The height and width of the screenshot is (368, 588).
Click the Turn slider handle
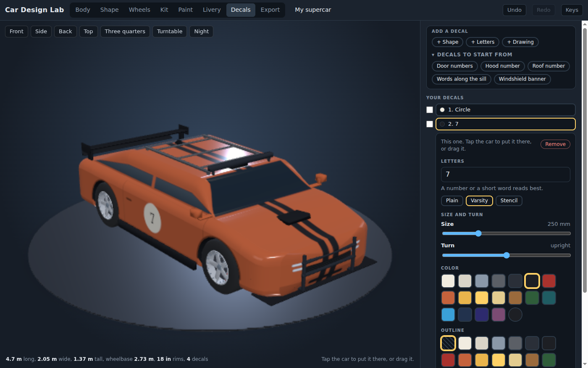[x=507, y=255]
